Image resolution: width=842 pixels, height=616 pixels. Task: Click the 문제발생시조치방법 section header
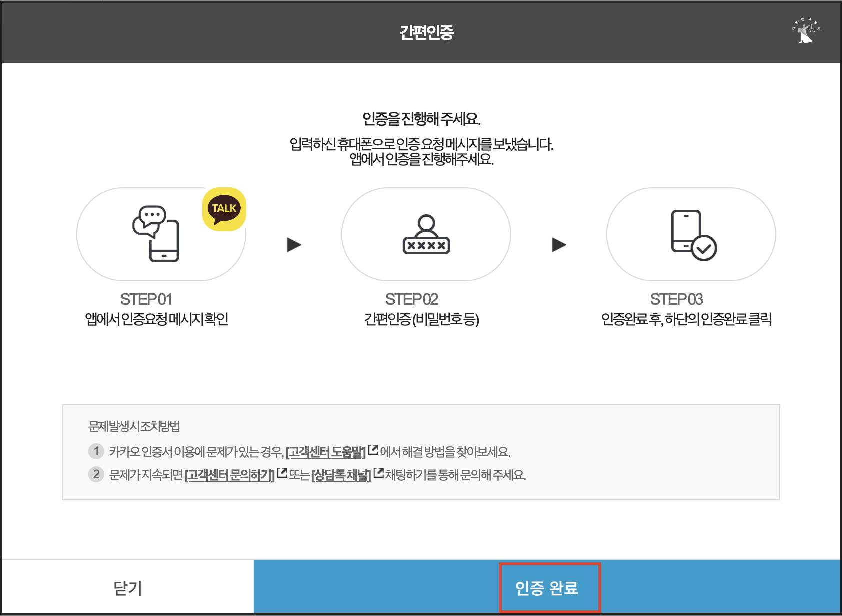click(134, 426)
